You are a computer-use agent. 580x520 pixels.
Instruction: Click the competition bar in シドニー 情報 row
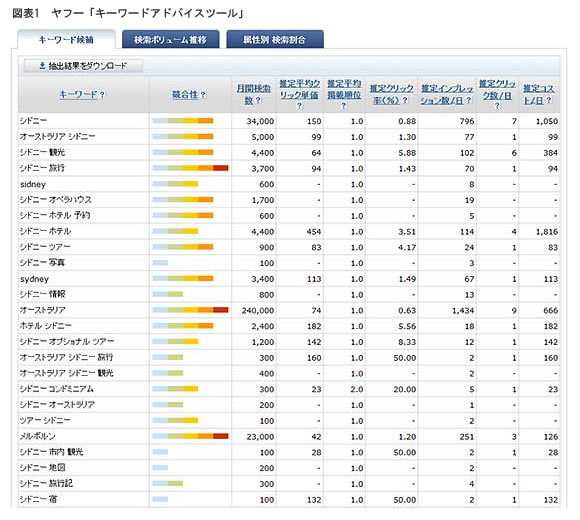168,294
